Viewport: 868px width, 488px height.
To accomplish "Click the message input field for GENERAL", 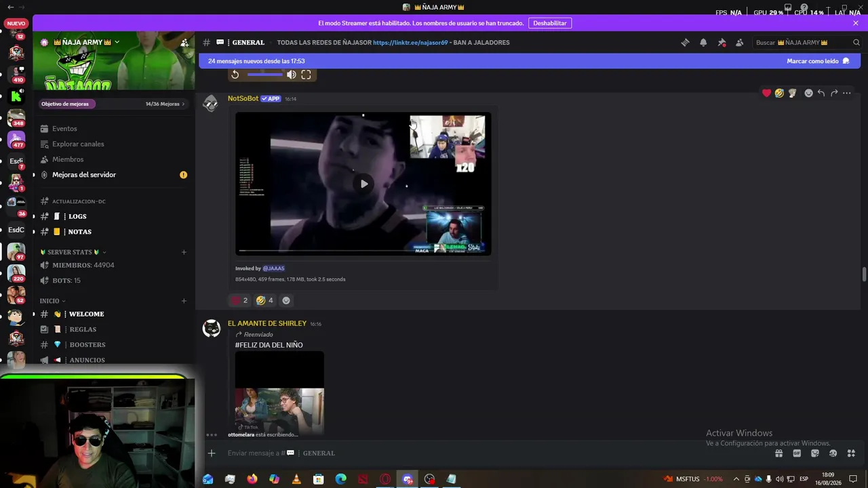I will pyautogui.click(x=495, y=453).
